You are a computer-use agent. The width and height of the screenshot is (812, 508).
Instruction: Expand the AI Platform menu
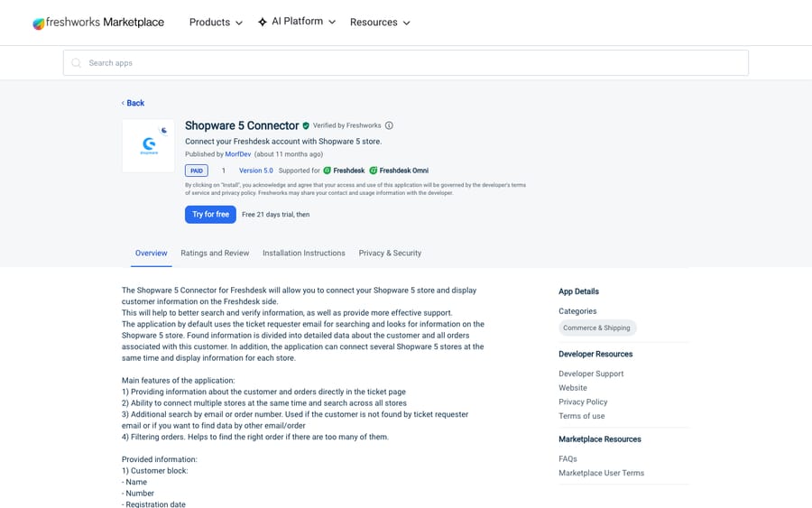[x=297, y=22]
